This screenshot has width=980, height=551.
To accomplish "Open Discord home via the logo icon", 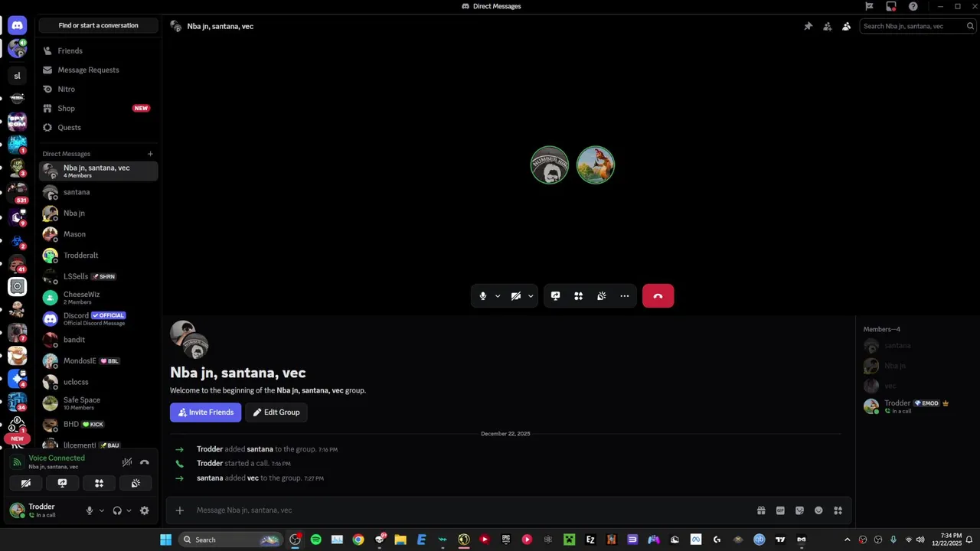I will click(x=17, y=26).
